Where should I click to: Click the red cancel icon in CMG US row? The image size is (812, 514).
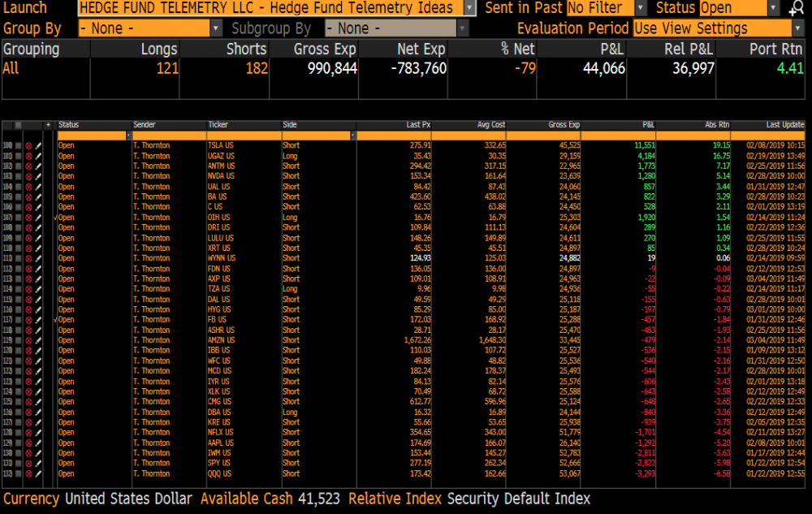pyautogui.click(x=28, y=402)
